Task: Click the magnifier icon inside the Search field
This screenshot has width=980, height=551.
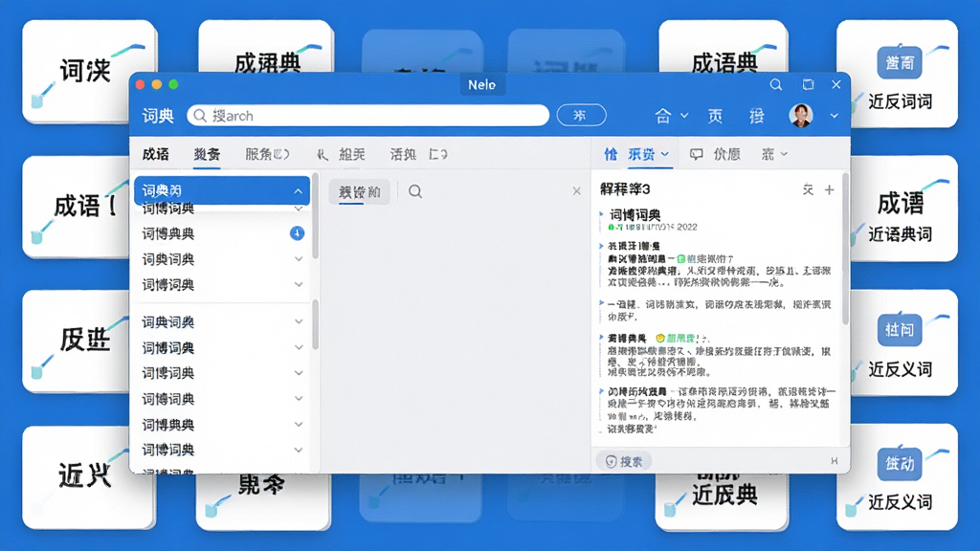Action: 200,116
